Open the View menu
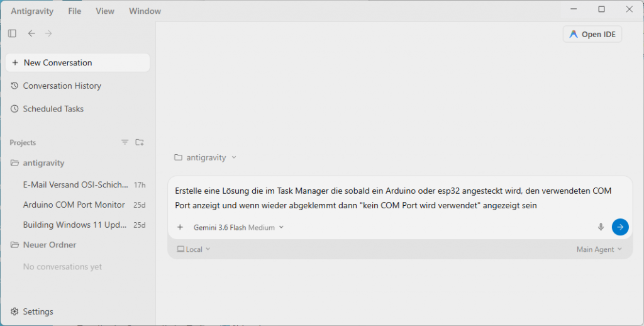 pos(105,11)
